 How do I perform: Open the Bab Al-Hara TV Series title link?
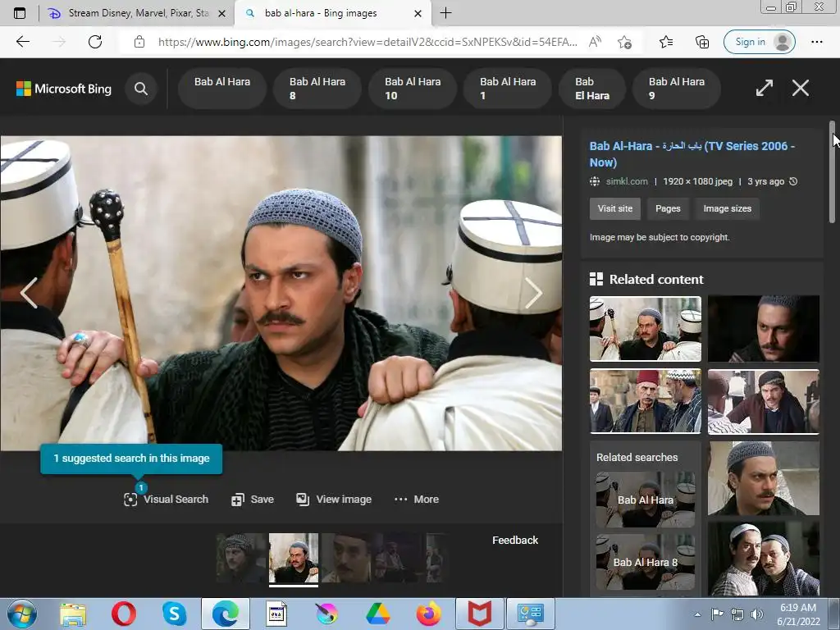[692, 153]
